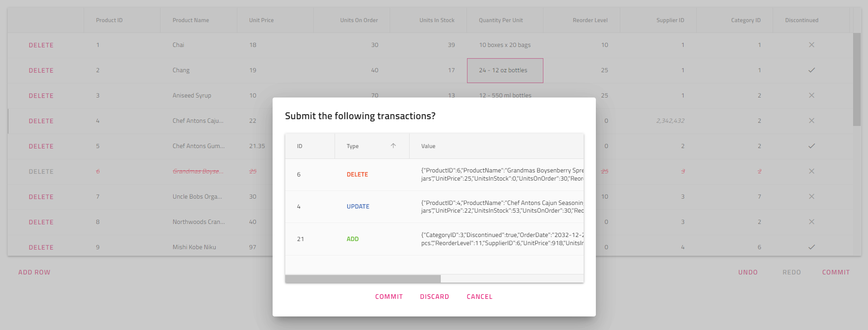The width and height of the screenshot is (868, 330).
Task: Click the ADD ROW button
Action: 34,272
